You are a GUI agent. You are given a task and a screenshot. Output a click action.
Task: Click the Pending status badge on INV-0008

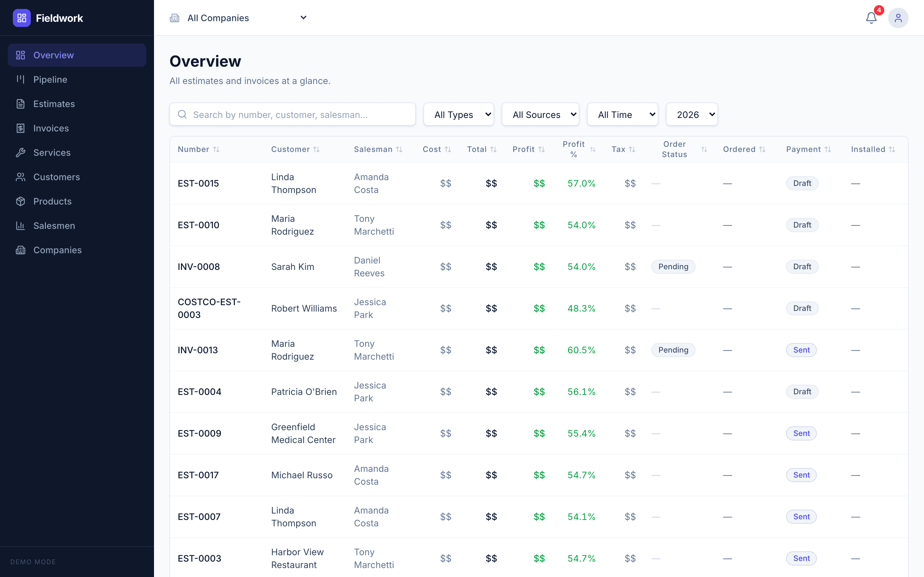click(673, 266)
